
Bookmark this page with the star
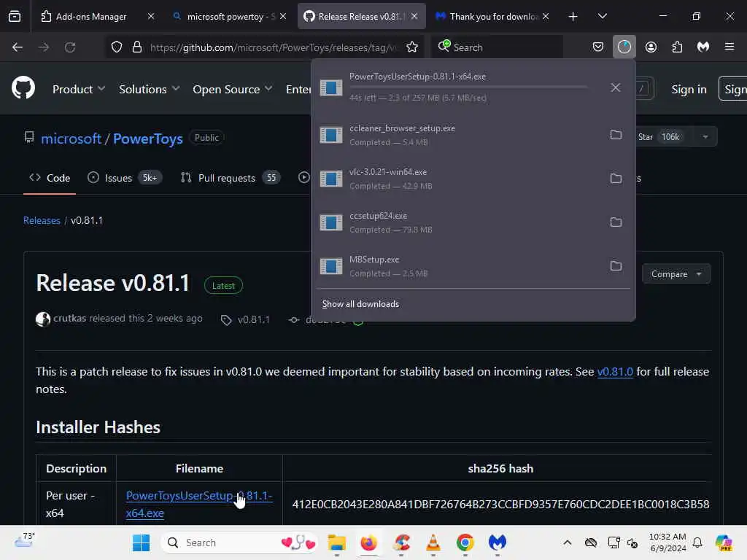[x=412, y=47]
